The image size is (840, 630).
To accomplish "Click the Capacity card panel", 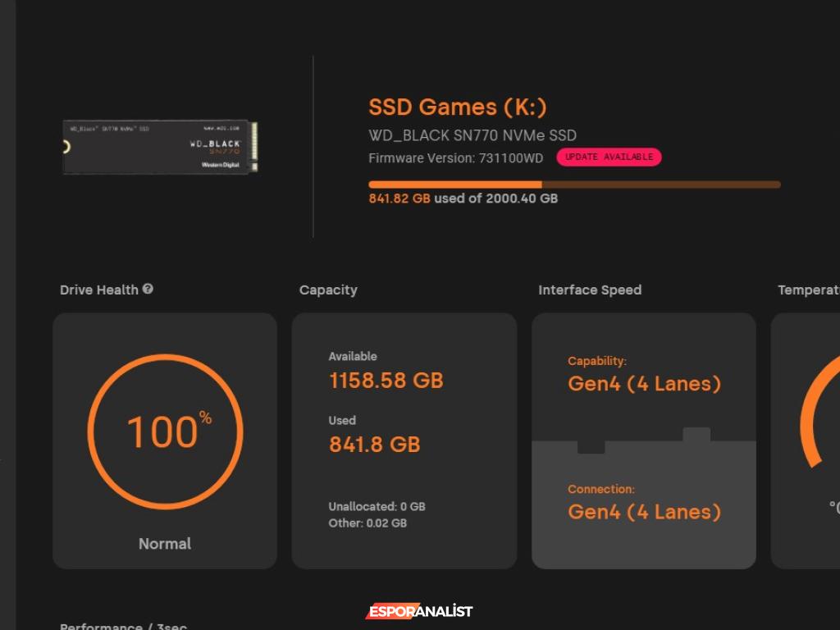I will tap(404, 441).
